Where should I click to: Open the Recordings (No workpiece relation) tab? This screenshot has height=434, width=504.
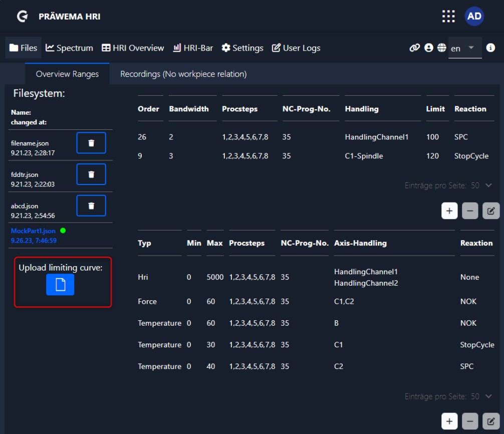(183, 74)
